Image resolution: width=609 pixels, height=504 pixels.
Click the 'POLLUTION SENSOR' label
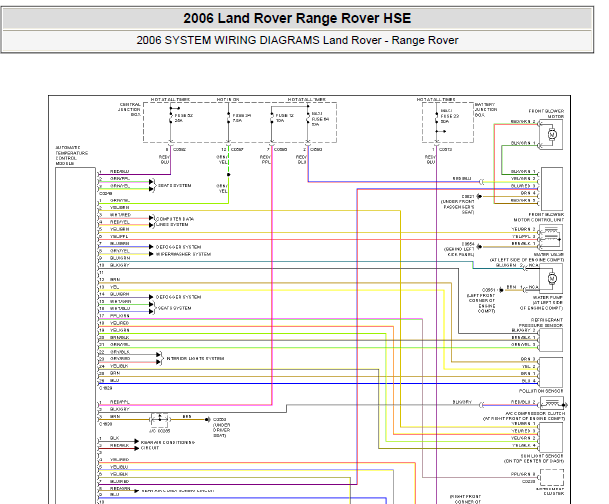point(541,391)
